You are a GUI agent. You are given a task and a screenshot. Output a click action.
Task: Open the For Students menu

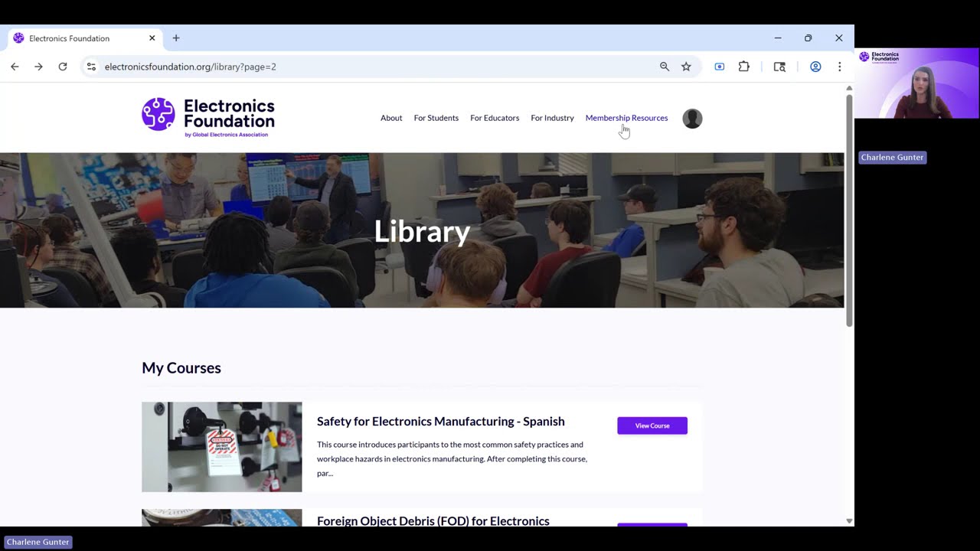pyautogui.click(x=436, y=118)
